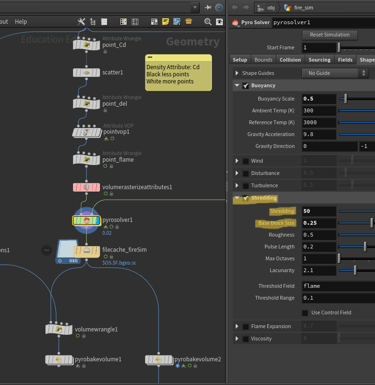Select the pyrobakevolume1 node
The width and height of the screenshot is (375, 385).
coord(59,360)
